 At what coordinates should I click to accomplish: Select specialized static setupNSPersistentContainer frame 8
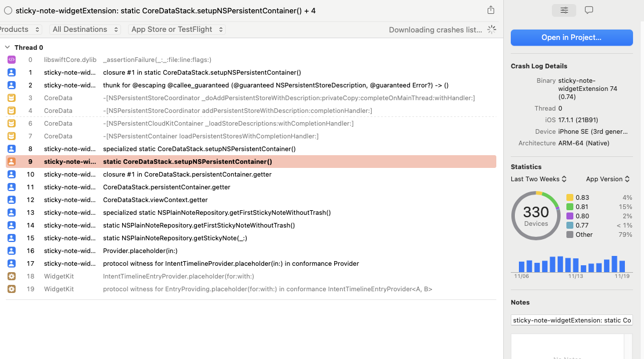(x=199, y=149)
